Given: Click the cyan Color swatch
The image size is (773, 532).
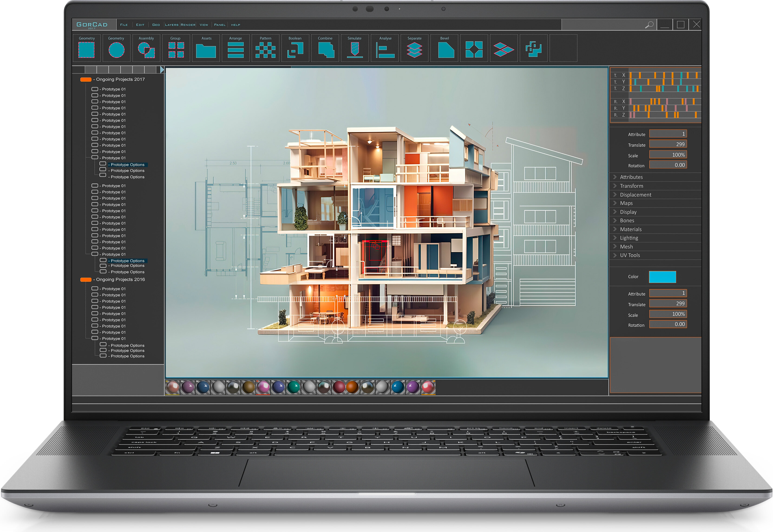Looking at the screenshot, I should click(662, 277).
